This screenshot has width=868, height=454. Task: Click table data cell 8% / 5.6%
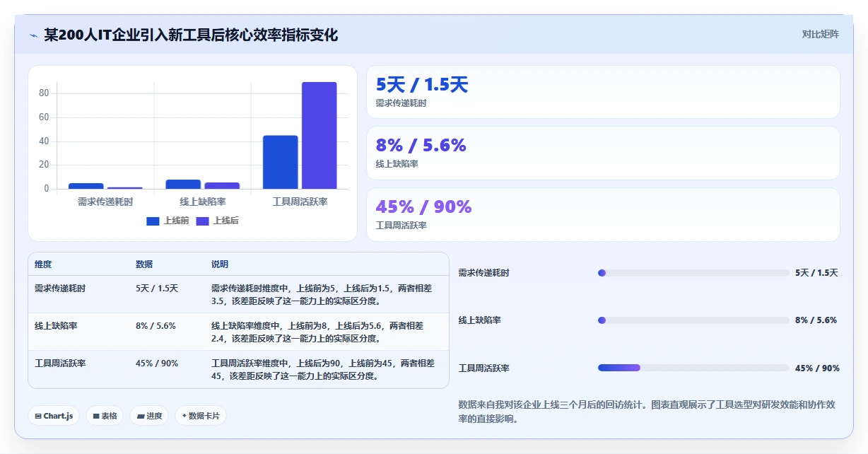point(156,326)
